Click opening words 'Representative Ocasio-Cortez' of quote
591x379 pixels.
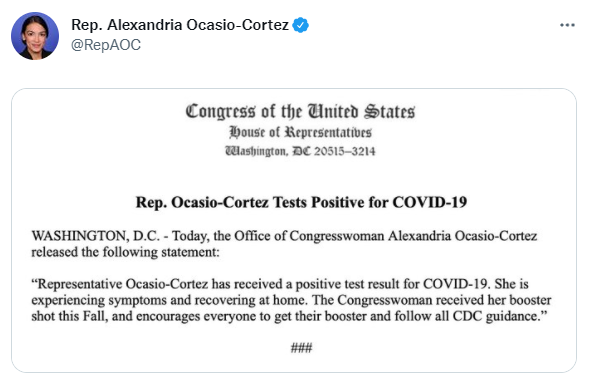122,284
